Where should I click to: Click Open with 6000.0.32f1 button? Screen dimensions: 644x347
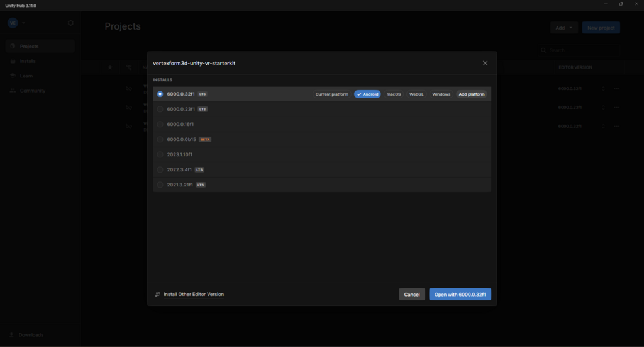460,294
